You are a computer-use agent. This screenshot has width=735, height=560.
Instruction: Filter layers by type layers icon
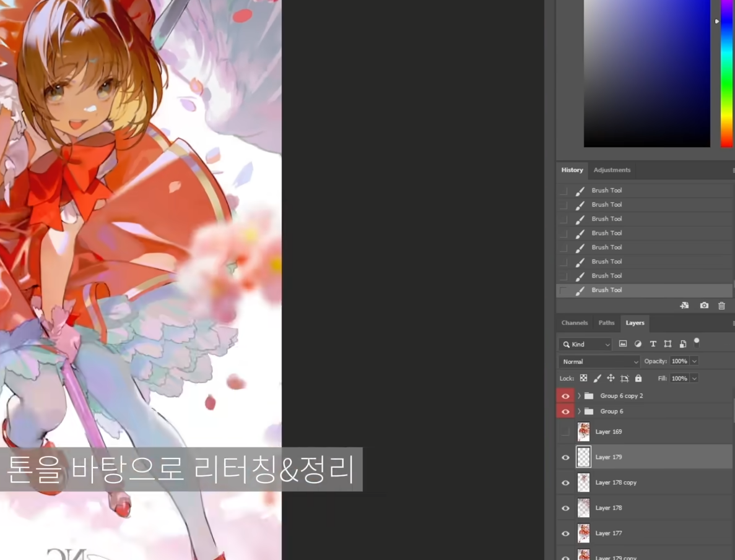coord(653,344)
